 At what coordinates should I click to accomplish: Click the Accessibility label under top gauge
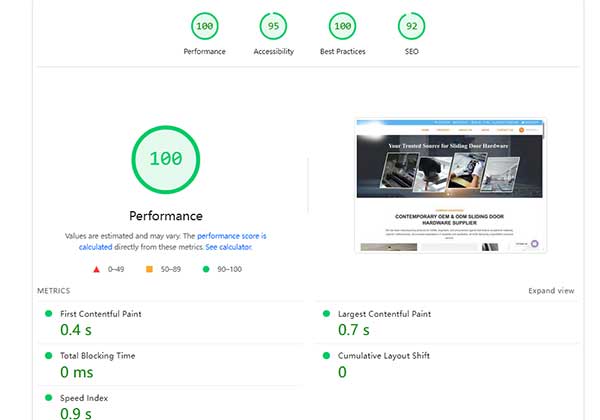273,52
